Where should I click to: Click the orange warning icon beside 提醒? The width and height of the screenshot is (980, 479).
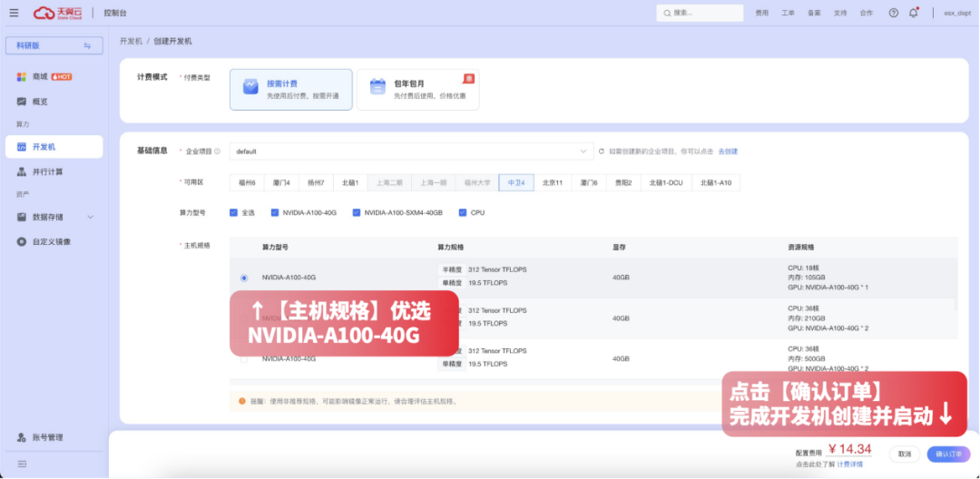[x=242, y=401]
